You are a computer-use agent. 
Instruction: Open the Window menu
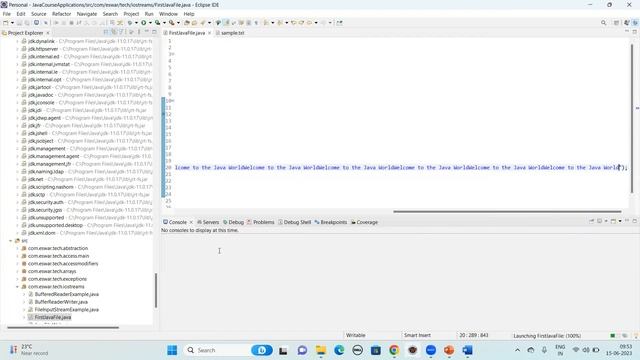(x=168, y=14)
